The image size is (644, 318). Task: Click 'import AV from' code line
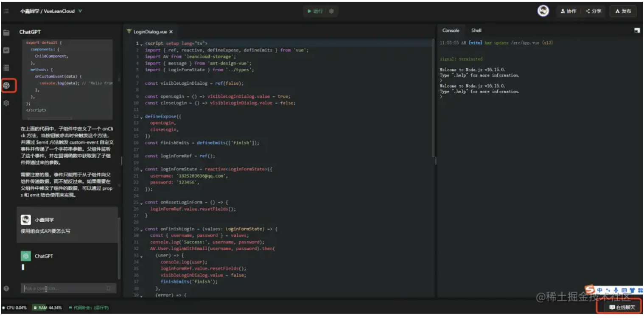pos(190,57)
